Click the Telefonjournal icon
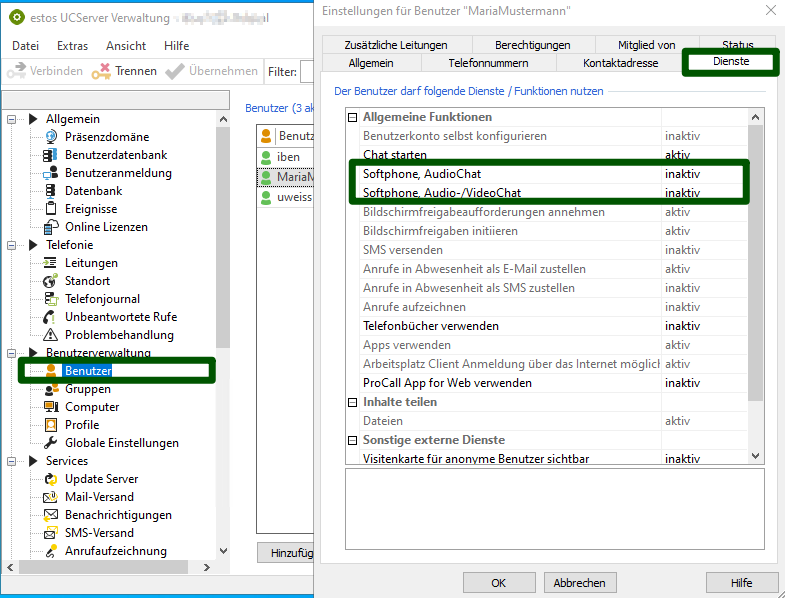Viewport: 785px width, 598px height. 50,299
